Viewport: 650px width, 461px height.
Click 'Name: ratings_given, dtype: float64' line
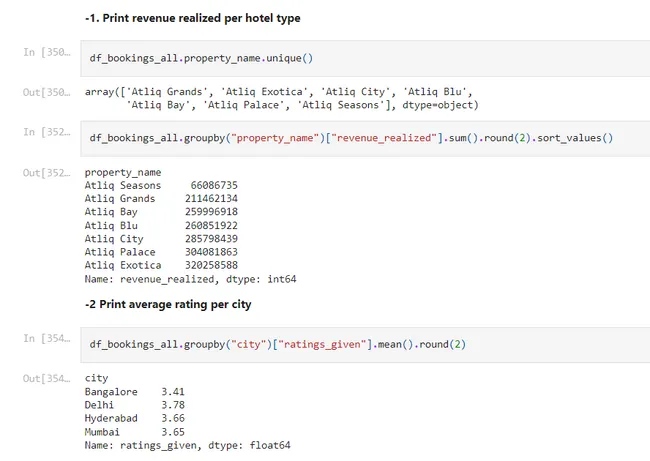187,446
